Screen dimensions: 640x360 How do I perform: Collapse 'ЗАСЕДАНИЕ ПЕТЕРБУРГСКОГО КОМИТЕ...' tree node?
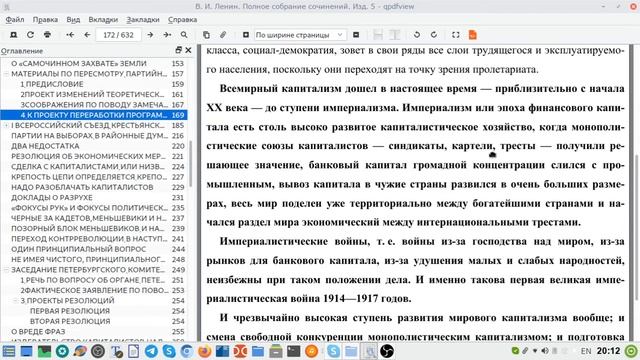point(6,270)
